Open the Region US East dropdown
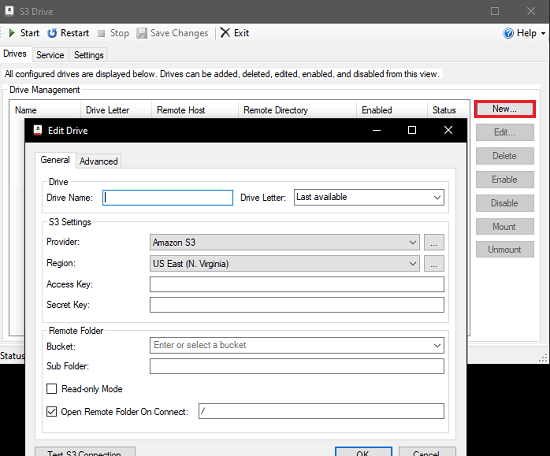The height and width of the screenshot is (456, 550). click(284, 263)
